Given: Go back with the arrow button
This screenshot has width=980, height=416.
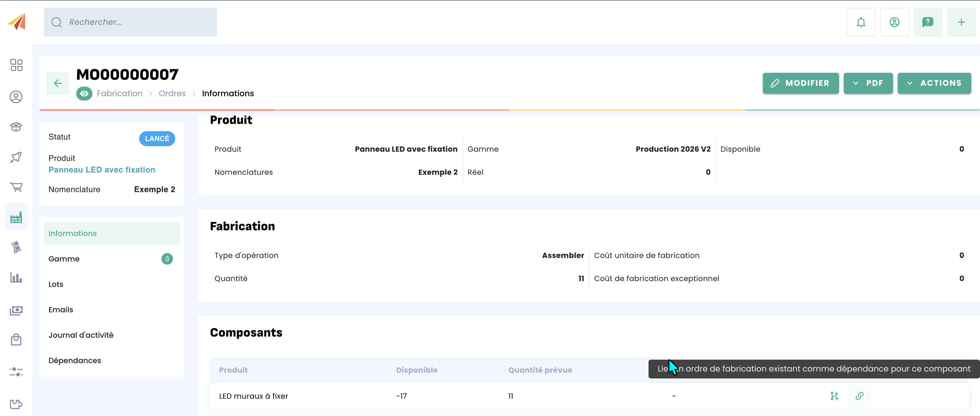Looking at the screenshot, I should click(x=58, y=83).
